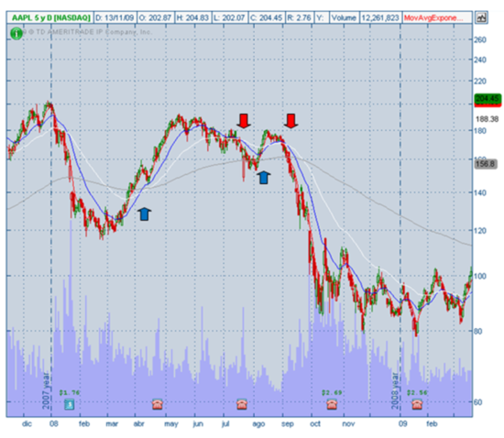Open the chart settings icon in the header's right corner
The width and height of the screenshot is (504, 438).
[x=481, y=17]
